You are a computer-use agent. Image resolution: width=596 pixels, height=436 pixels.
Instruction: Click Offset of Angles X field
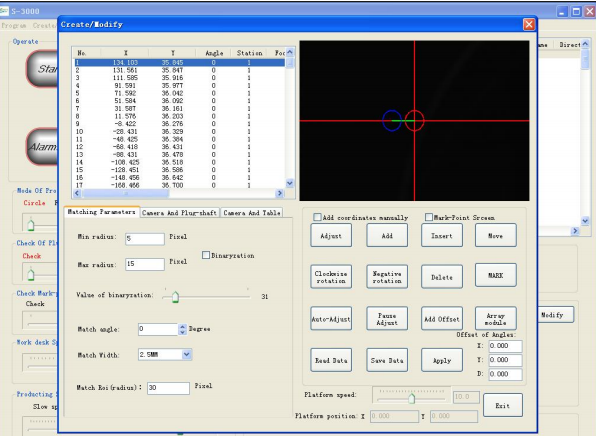tap(505, 346)
